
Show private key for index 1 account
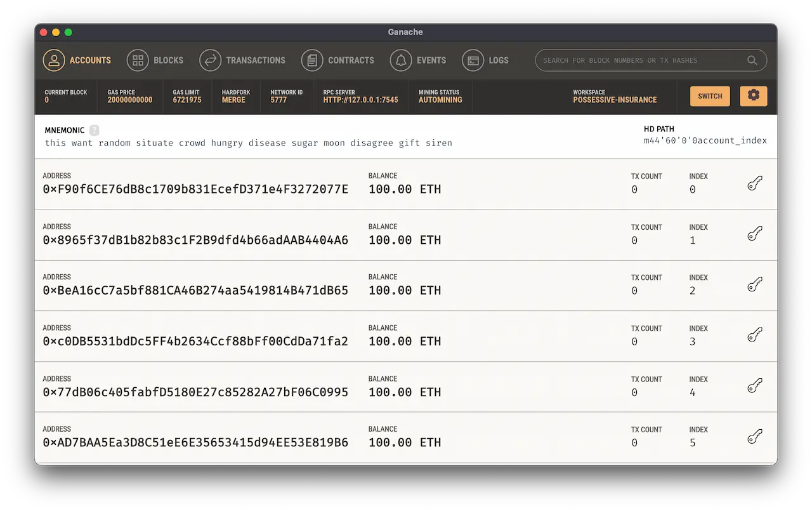(x=754, y=234)
